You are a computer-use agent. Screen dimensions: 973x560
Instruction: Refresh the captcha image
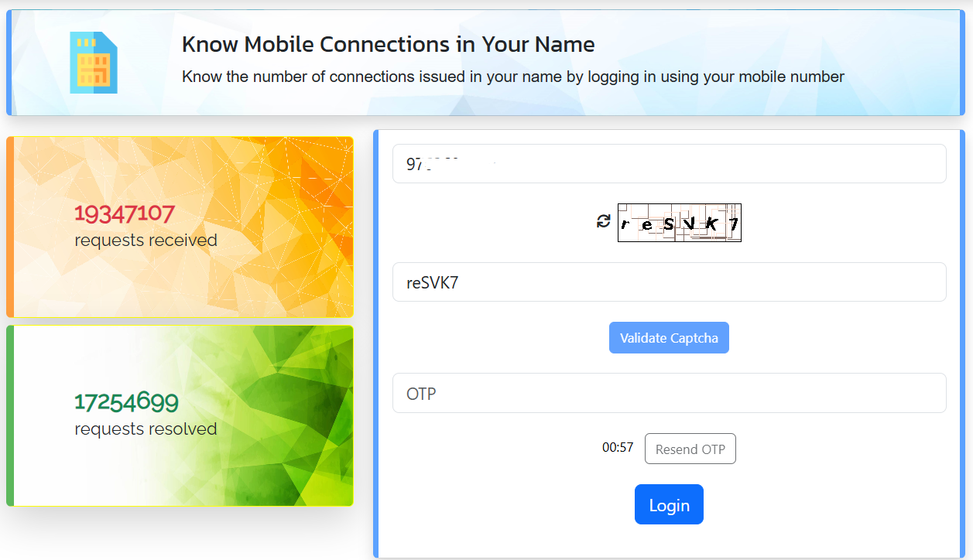tap(604, 222)
